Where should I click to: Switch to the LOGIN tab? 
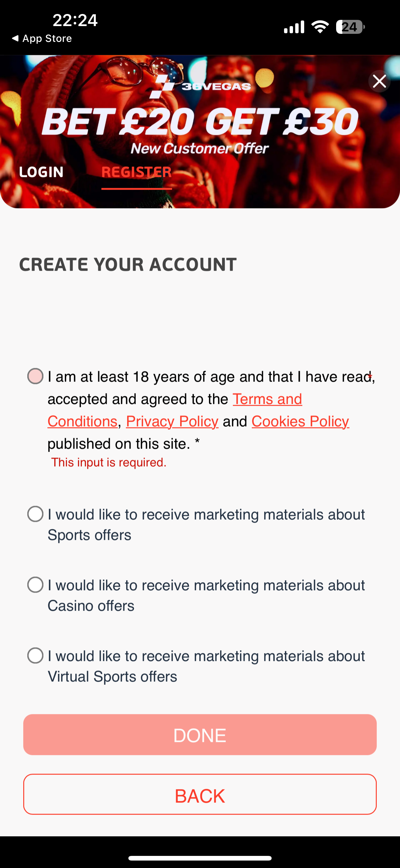click(41, 172)
